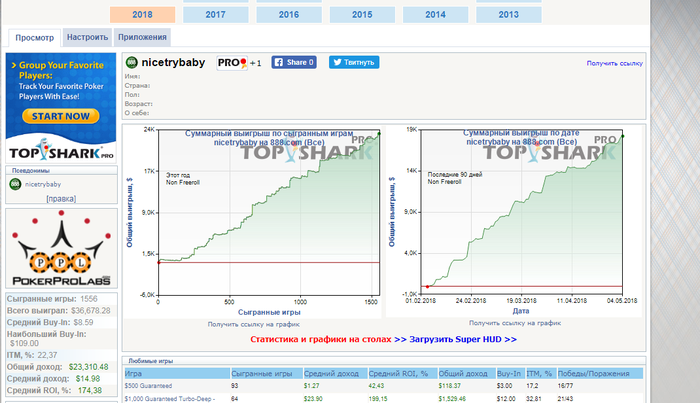Click Средний ROI value 174,38
Viewport: 700px width, 403px height.
click(90, 391)
